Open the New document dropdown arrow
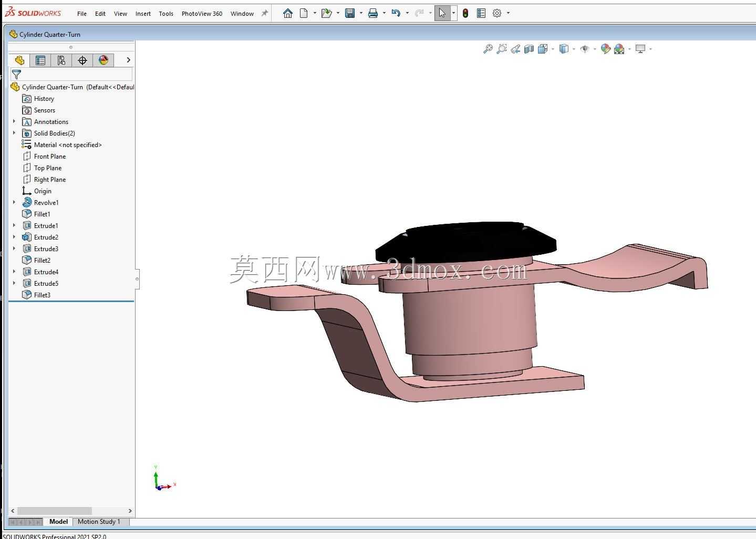Image resolution: width=756 pixels, height=539 pixels. click(315, 13)
